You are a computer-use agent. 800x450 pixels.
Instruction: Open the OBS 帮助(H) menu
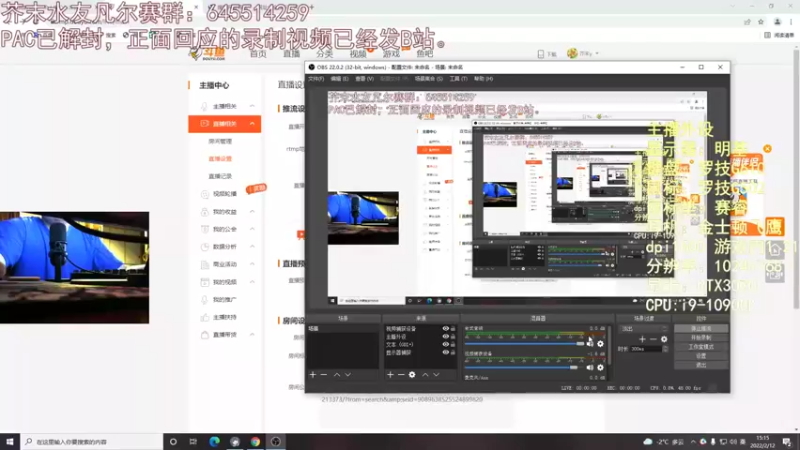click(483, 79)
